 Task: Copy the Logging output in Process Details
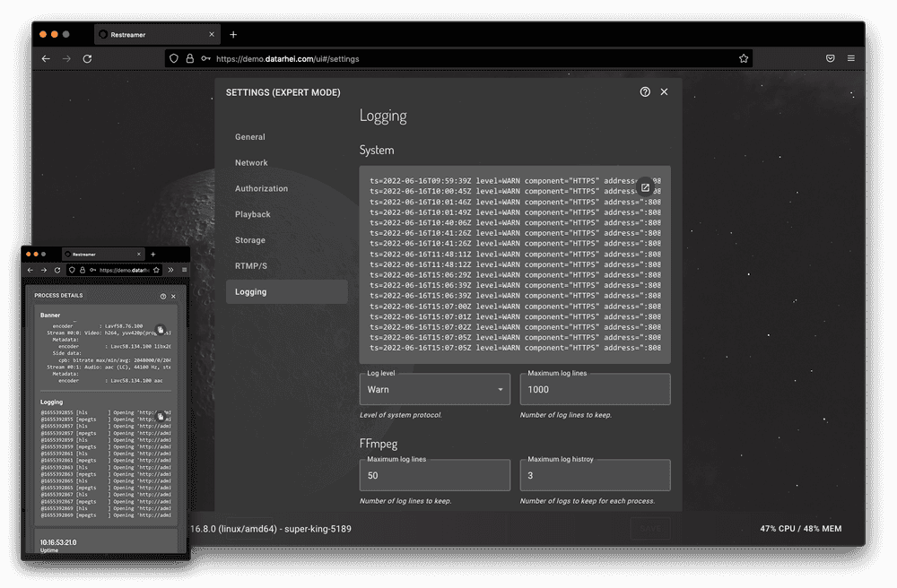click(161, 415)
